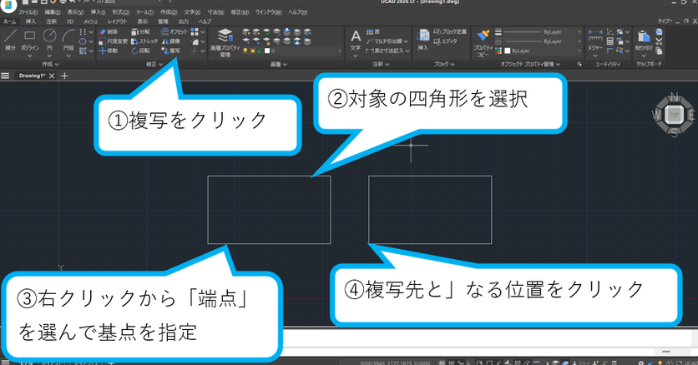
Task: Switch to the 3D ribbon tab
Action: pos(70,21)
